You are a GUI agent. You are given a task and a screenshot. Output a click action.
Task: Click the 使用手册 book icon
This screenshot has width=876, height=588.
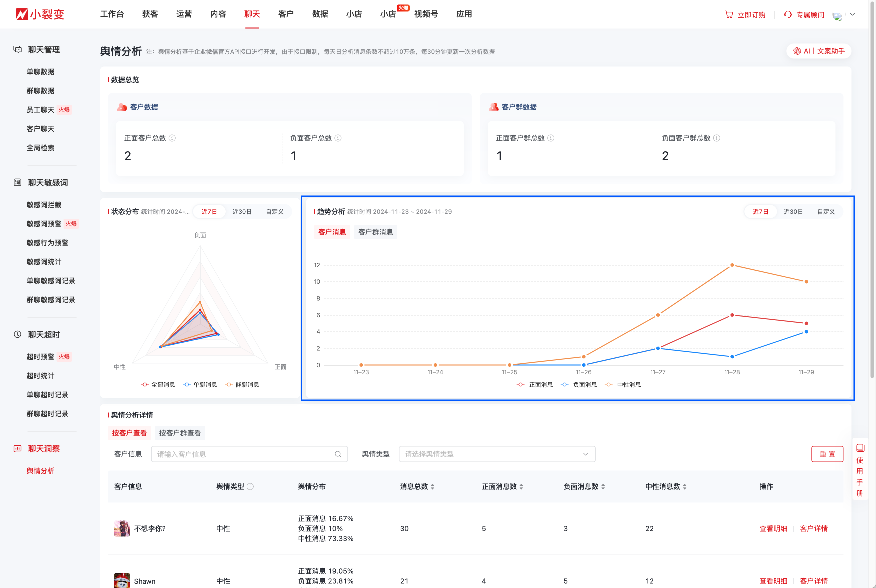pos(860,447)
